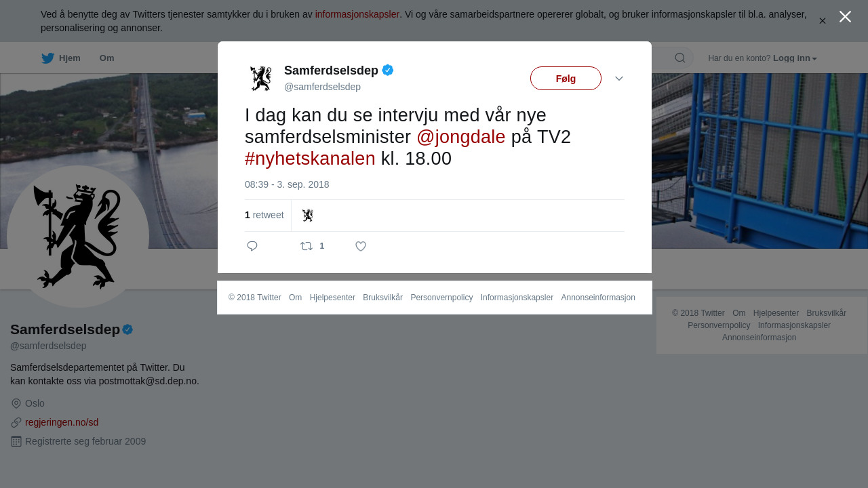Click Samferdselsdep avatar in the tweet
The image size is (868, 488).
[260, 79]
